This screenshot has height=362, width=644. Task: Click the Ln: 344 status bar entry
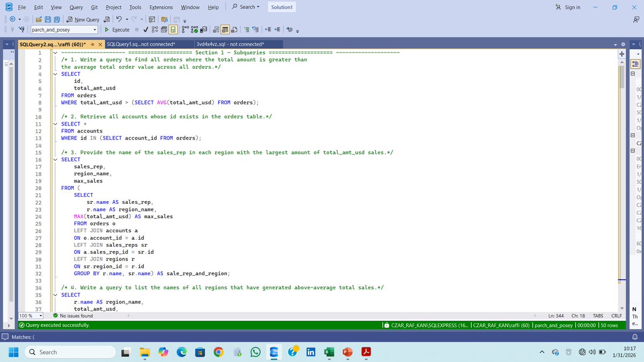coord(556,316)
